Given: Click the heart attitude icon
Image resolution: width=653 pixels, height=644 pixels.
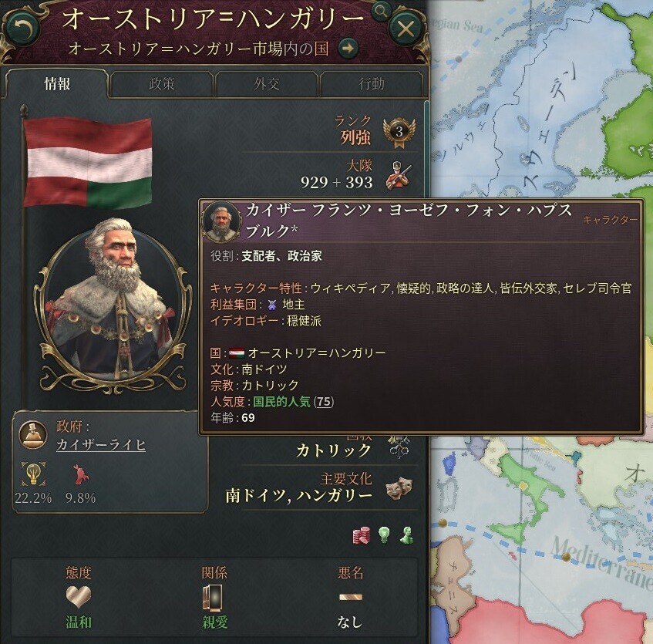Looking at the screenshot, I should coord(79,597).
